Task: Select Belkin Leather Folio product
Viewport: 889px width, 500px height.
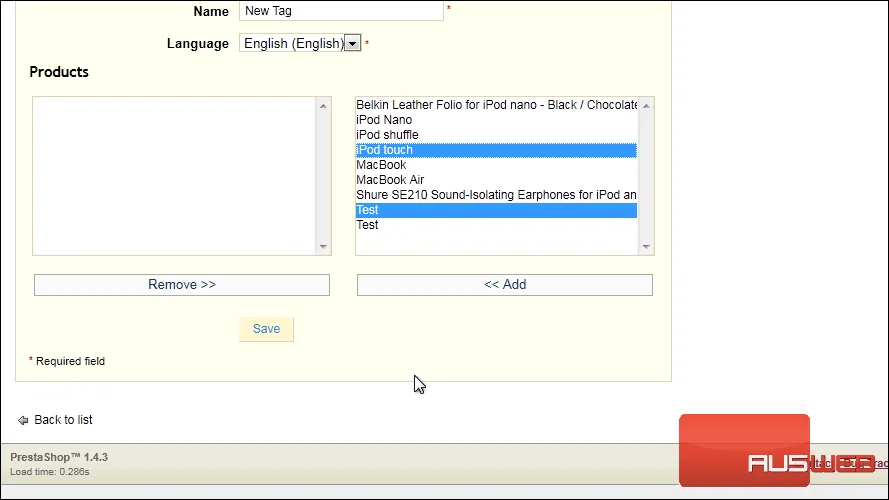Action: click(x=496, y=105)
